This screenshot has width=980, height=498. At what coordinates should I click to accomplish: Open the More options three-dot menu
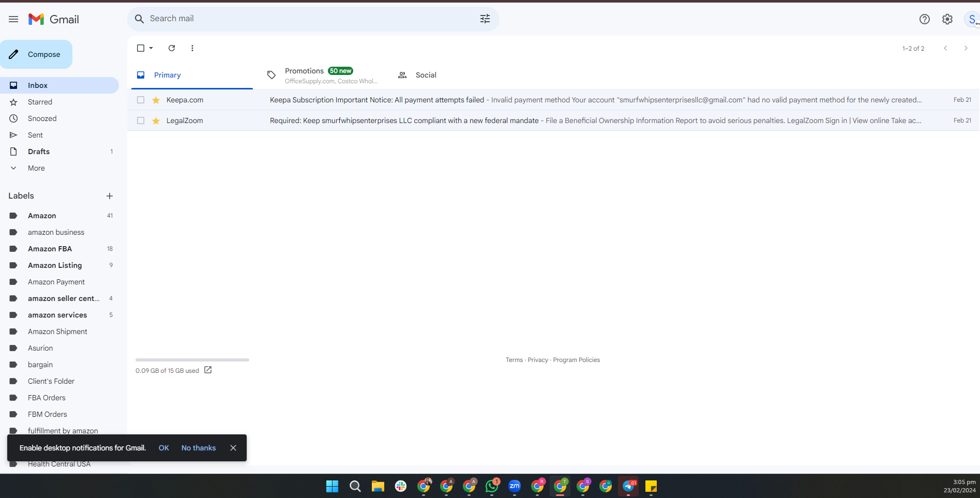click(x=192, y=48)
